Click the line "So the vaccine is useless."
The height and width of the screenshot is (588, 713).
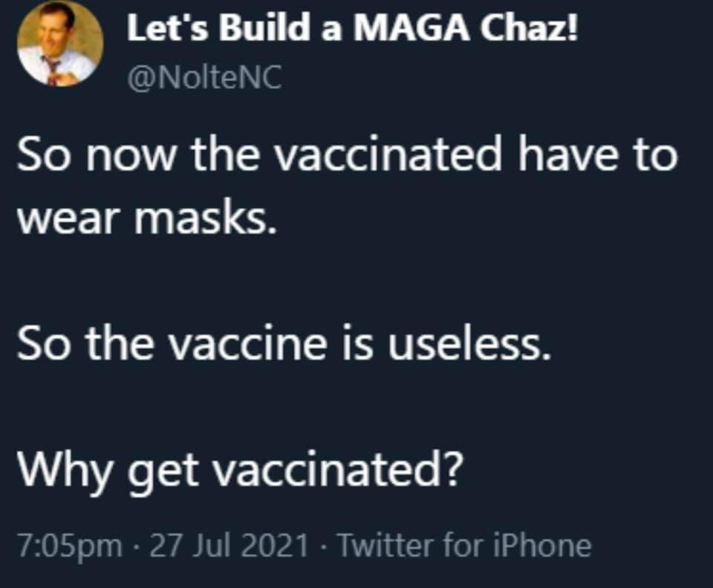[284, 346]
